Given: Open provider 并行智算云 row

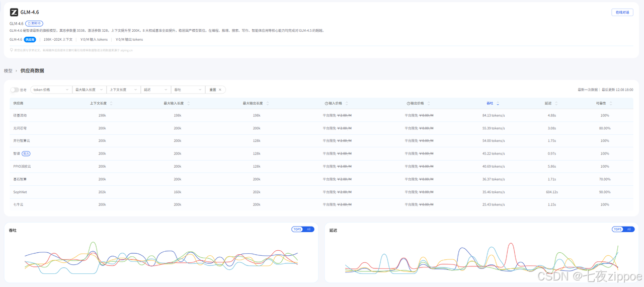Looking at the screenshot, I should [321, 140].
